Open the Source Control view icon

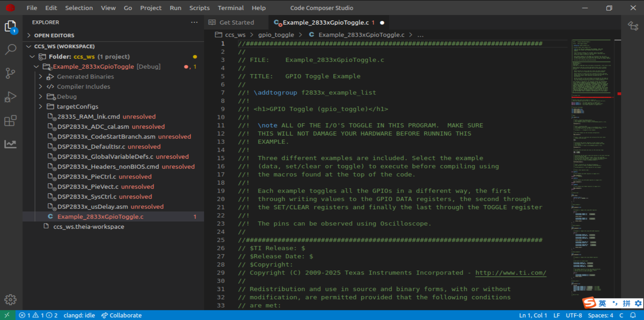10,73
